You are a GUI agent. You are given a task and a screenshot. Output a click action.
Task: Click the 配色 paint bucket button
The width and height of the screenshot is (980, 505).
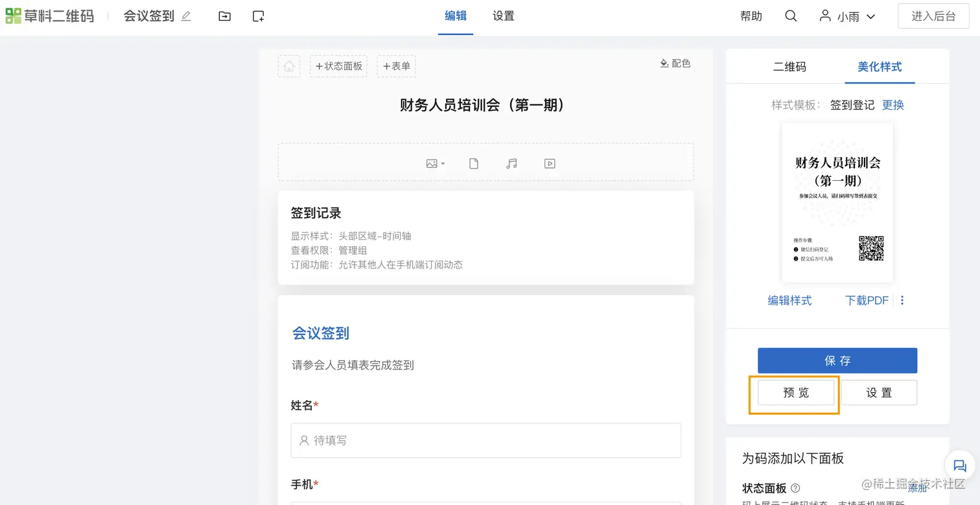pyautogui.click(x=675, y=64)
